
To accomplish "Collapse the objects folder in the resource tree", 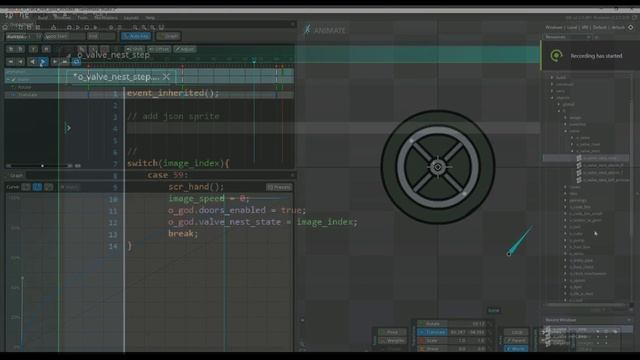I will 552,98.
